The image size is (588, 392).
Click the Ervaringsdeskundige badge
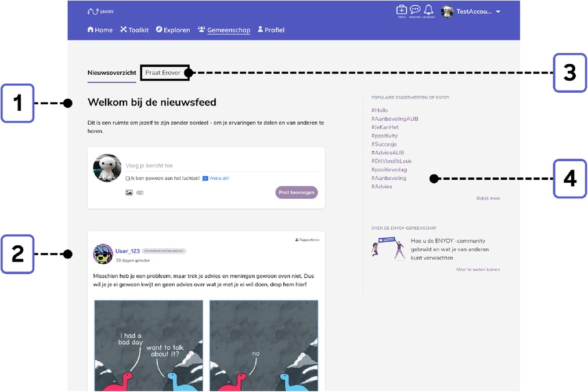[164, 251]
